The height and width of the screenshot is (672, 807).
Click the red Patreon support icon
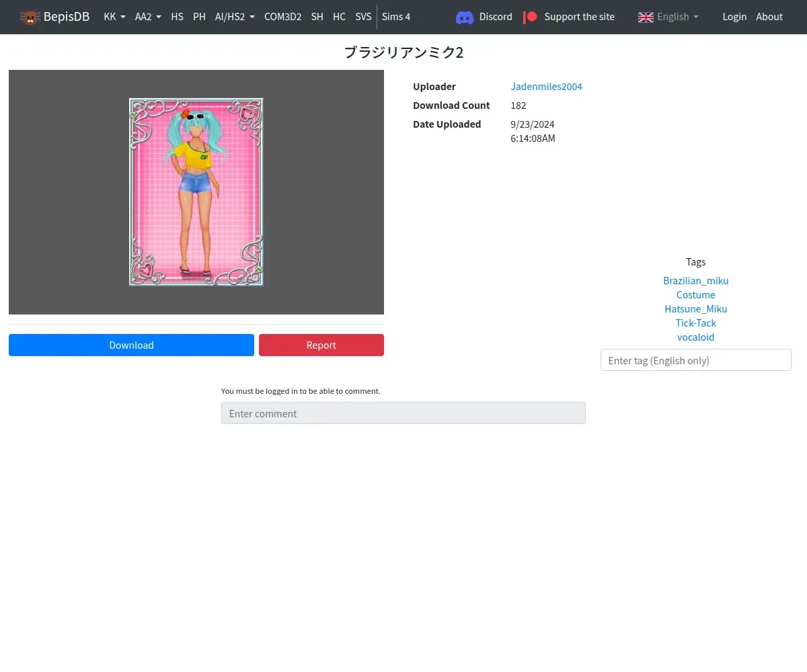click(531, 17)
